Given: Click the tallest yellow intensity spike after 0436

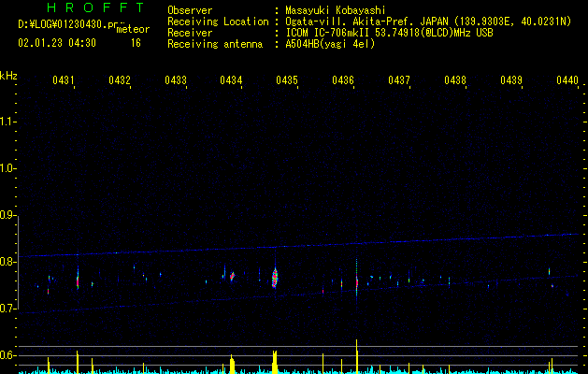Looking at the screenshot, I should point(356,356).
